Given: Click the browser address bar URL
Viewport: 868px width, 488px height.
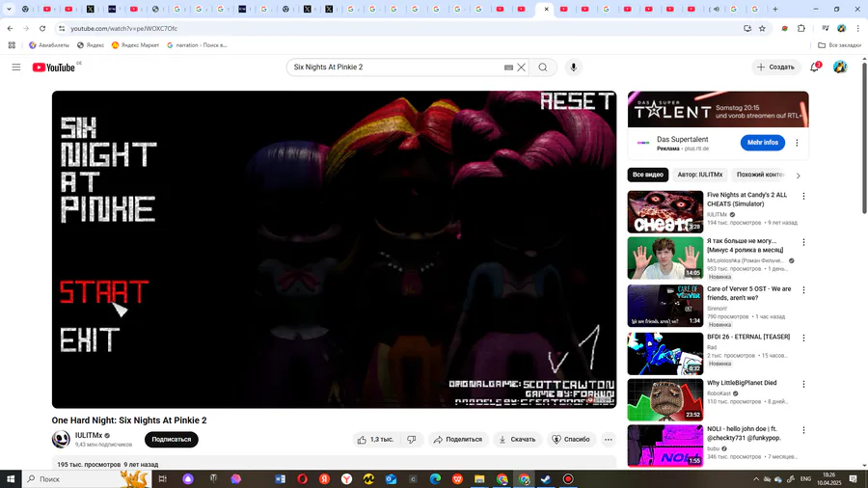Looking at the screenshot, I should coord(124,28).
